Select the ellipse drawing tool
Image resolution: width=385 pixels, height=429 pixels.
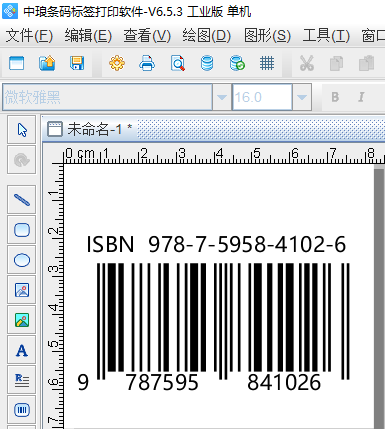[x=22, y=260]
